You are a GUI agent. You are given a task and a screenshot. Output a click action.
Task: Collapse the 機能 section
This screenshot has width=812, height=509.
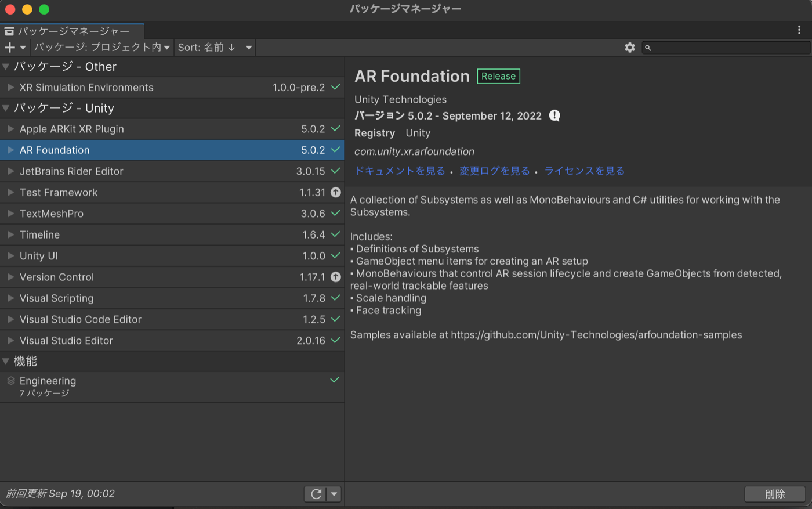[6, 361]
